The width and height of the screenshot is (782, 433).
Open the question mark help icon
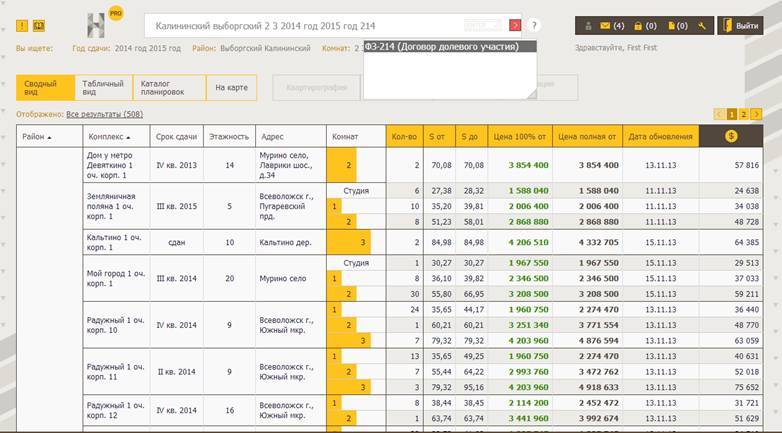coord(534,25)
